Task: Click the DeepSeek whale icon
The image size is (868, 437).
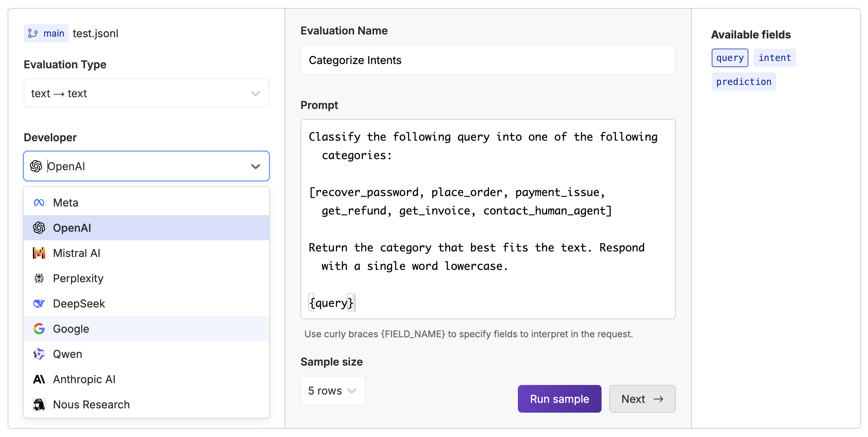Action: click(x=39, y=303)
